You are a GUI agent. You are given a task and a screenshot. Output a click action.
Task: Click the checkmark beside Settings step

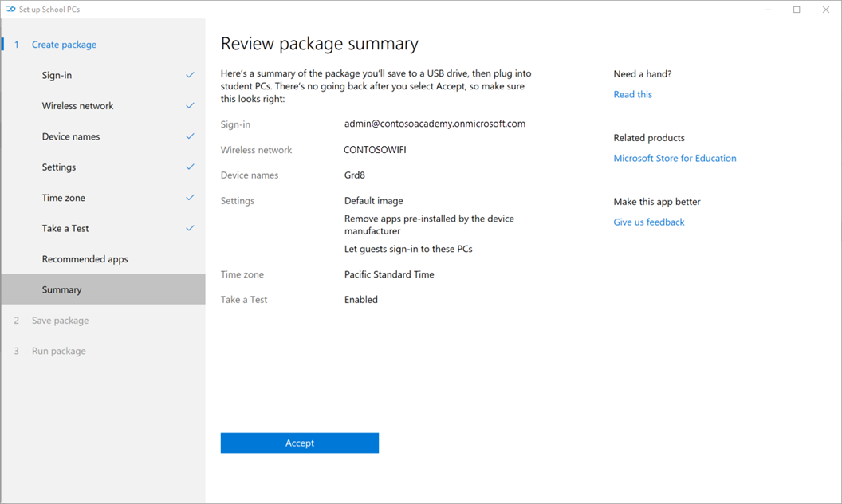[x=190, y=167]
